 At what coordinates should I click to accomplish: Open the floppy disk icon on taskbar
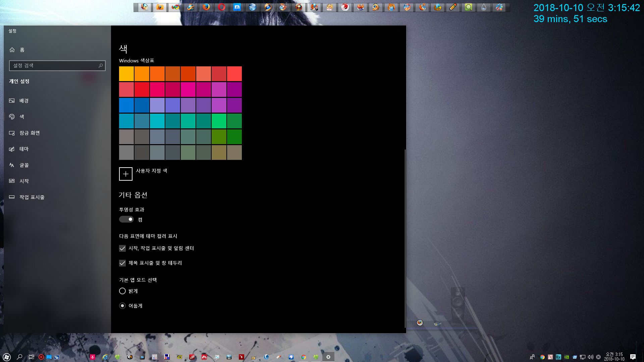pyautogui.click(x=167, y=357)
